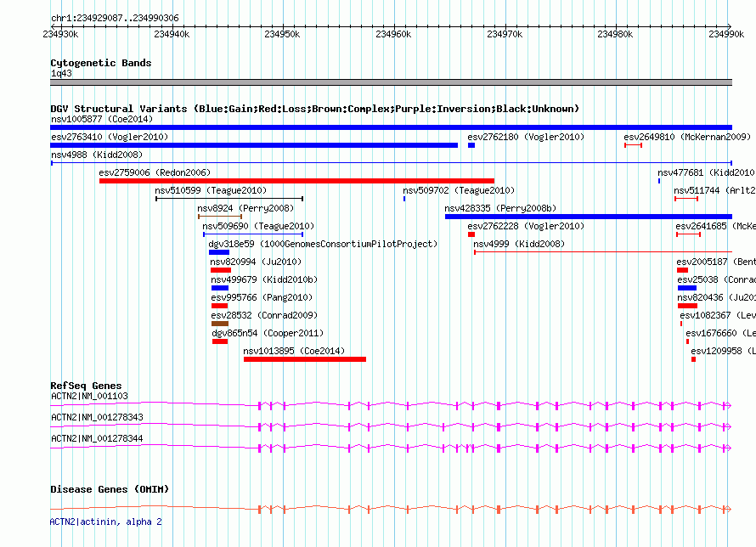756x547 pixels.
Task: Click the nsv428335 (Perry2008b) blue bar
Action: 588,217
